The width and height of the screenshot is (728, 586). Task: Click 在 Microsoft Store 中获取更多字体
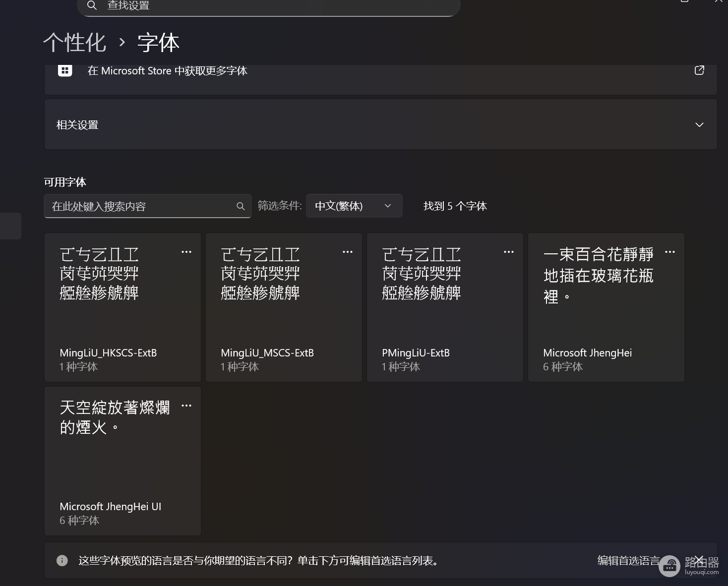168,71
